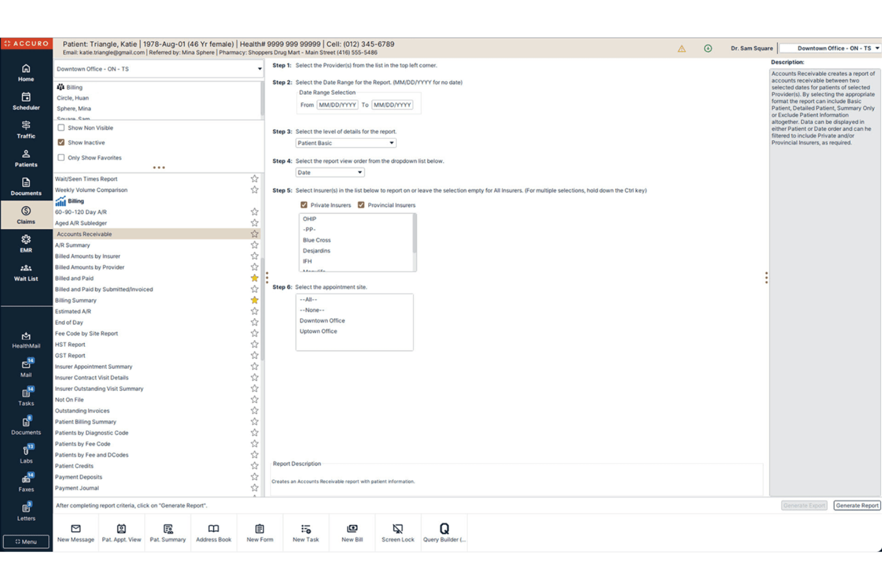
Task: Create a New Form
Action: click(x=260, y=533)
